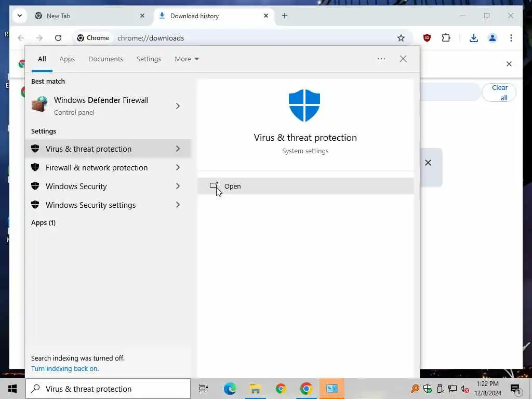Click the USB device tray icon
The width and height of the screenshot is (532, 399).
pyautogui.click(x=440, y=389)
